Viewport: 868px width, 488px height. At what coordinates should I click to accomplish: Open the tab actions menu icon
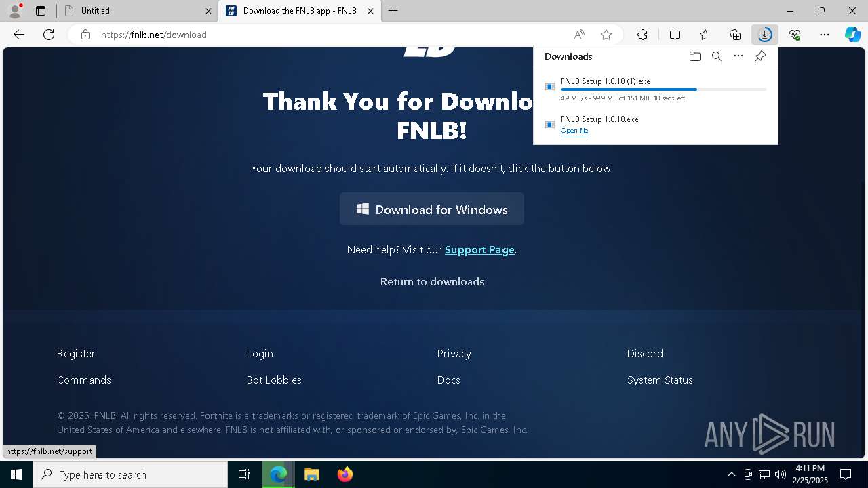(x=41, y=11)
